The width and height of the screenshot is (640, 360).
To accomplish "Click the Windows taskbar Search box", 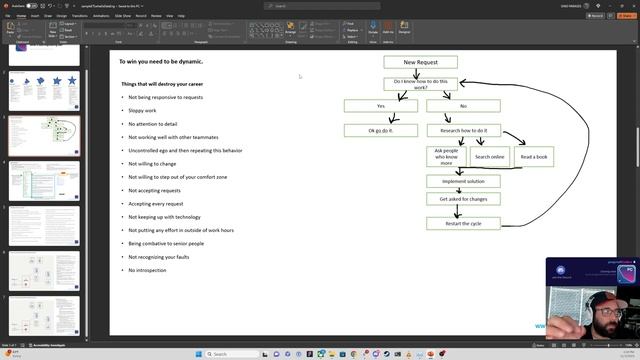I will 232,354.
